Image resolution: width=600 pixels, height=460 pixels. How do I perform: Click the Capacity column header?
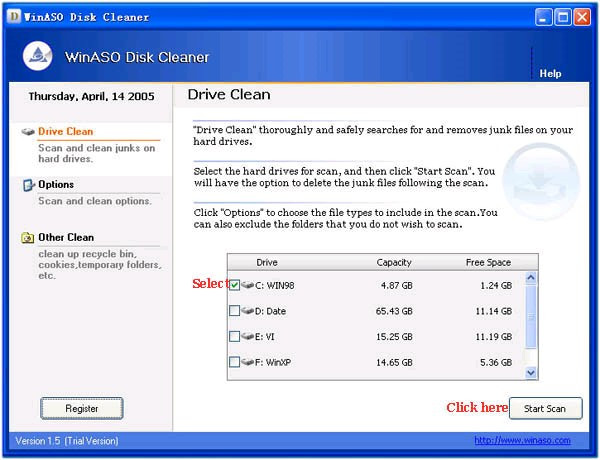coord(394,263)
